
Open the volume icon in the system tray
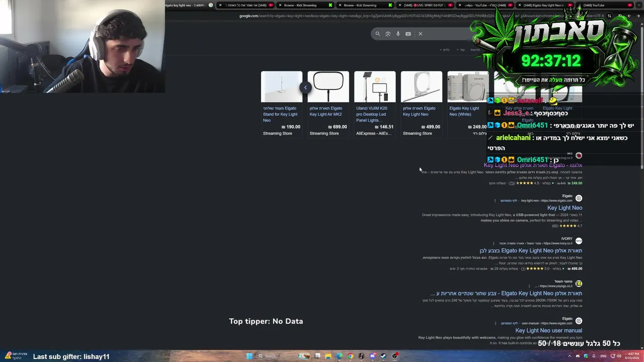(x=619, y=356)
